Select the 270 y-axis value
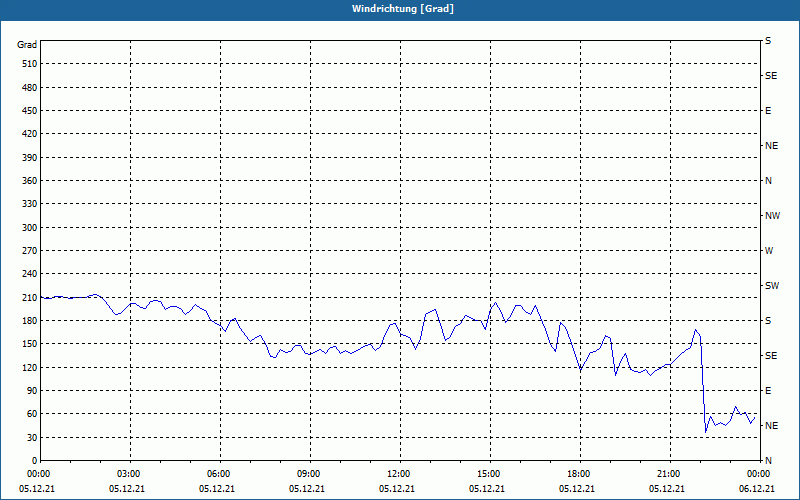 coord(30,251)
